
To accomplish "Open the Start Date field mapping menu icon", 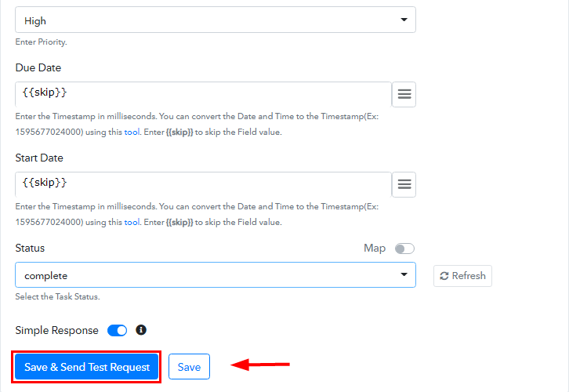I will 404,184.
